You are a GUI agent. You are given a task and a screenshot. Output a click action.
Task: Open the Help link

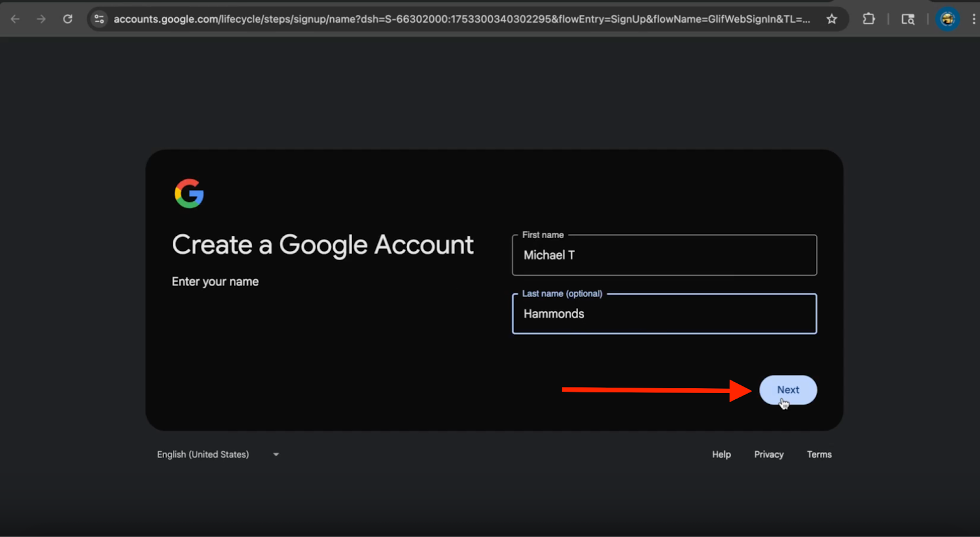click(721, 454)
